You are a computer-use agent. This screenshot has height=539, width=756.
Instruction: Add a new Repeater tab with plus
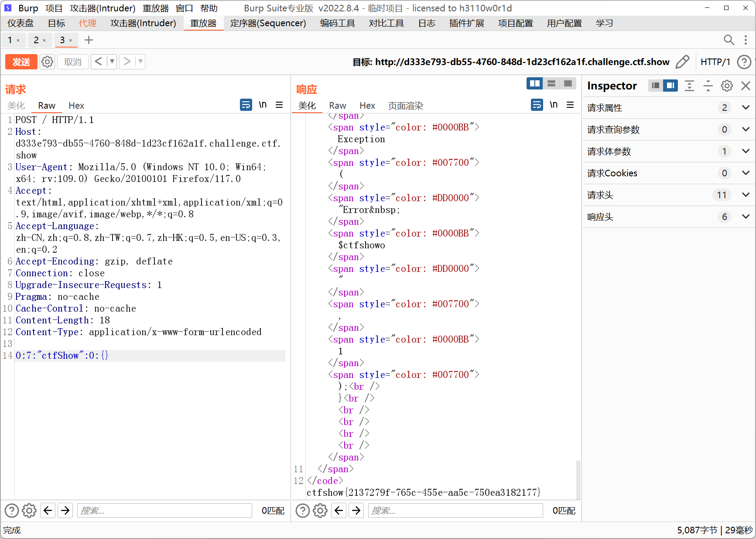(89, 40)
